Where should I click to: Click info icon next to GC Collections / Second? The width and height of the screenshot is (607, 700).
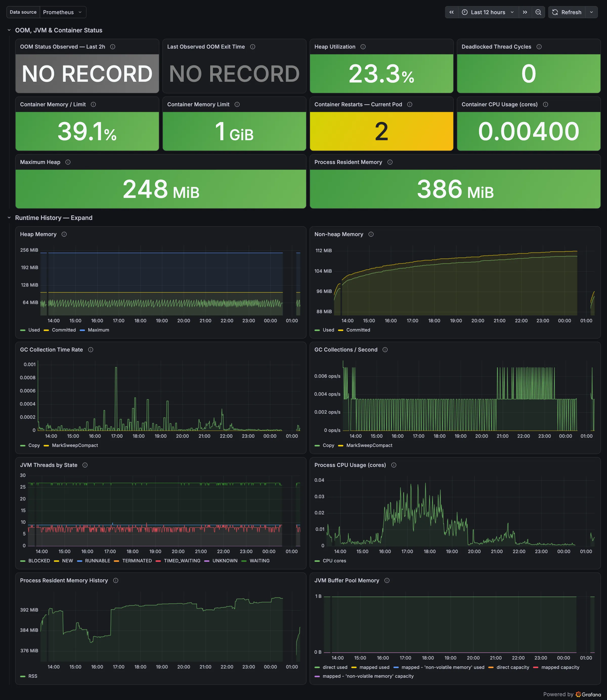[x=385, y=349]
